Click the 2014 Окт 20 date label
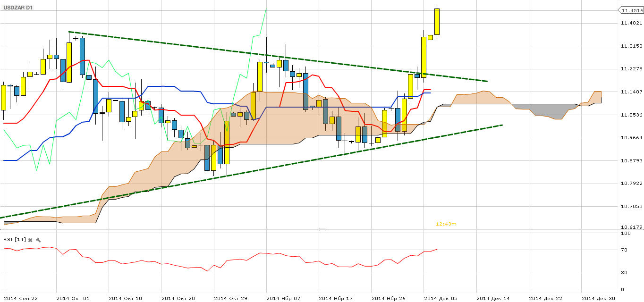The height and width of the screenshot is (302, 644). (178, 298)
